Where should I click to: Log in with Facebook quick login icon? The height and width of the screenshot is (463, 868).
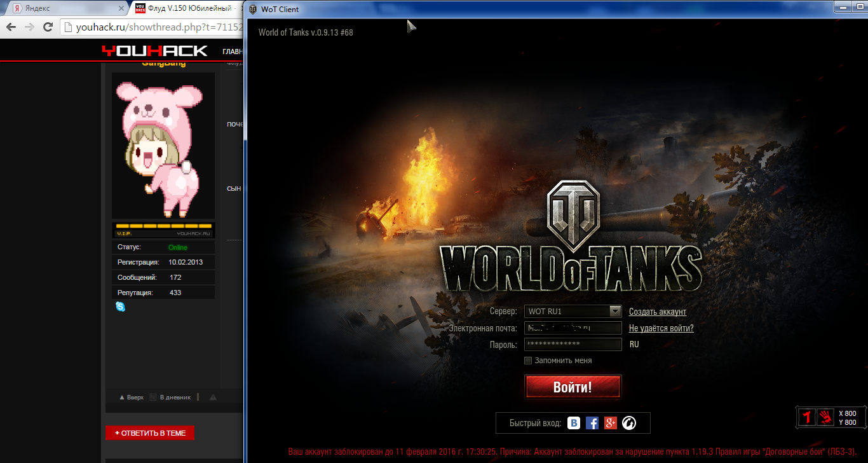click(592, 423)
